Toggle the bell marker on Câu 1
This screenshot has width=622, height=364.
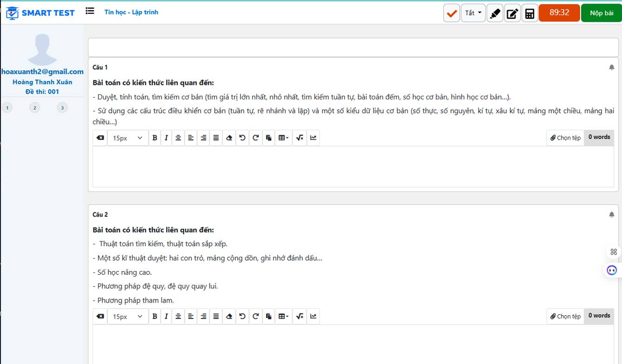coord(612,67)
